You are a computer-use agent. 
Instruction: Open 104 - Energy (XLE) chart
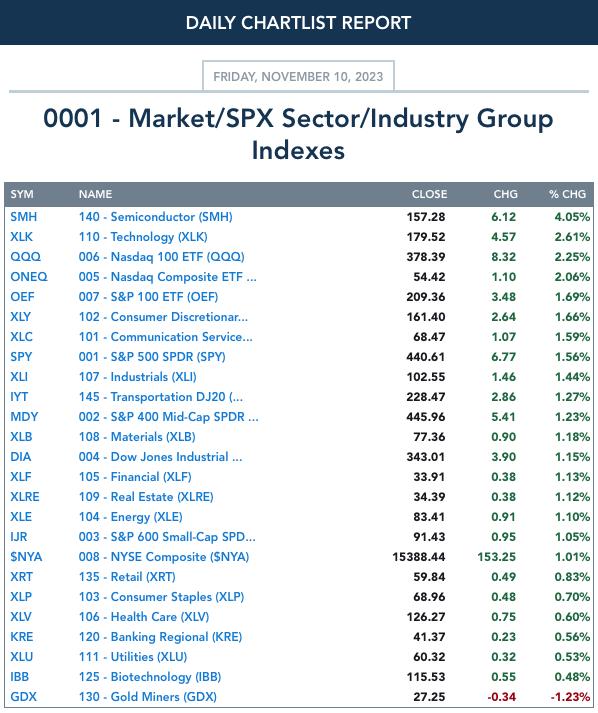(x=131, y=517)
